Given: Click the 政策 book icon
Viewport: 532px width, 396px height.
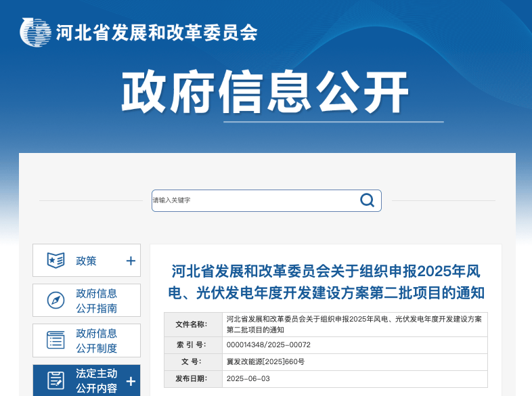Looking at the screenshot, I should tap(56, 261).
